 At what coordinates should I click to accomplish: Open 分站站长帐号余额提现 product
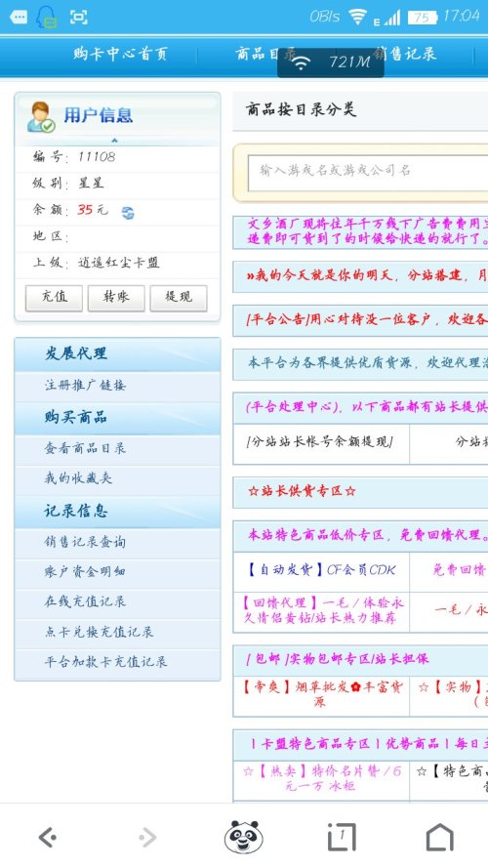click(x=320, y=441)
